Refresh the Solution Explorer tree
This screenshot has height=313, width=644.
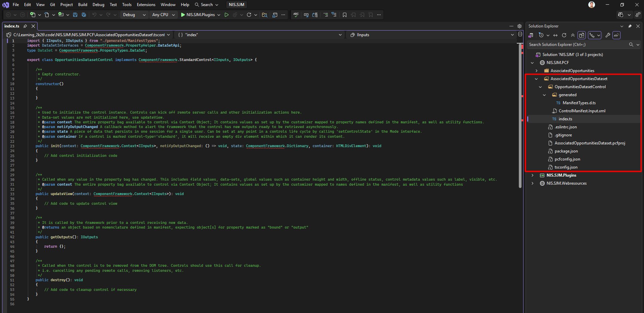(564, 35)
